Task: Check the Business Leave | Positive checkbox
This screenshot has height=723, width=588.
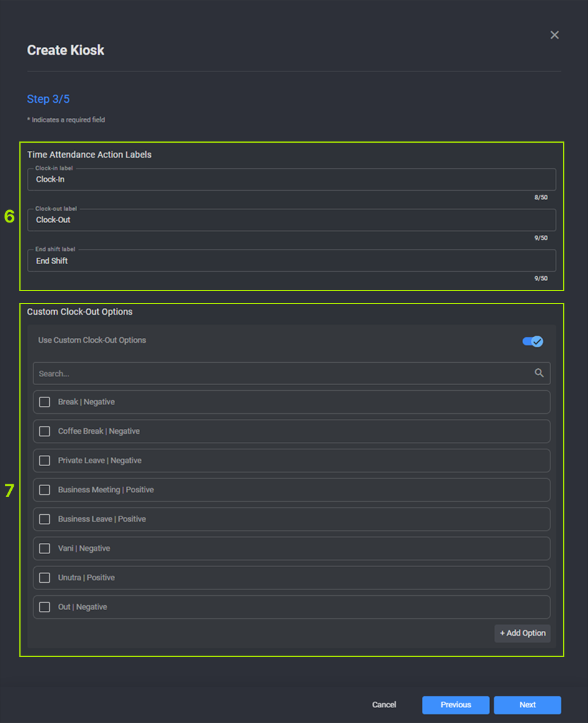Action: coord(45,519)
